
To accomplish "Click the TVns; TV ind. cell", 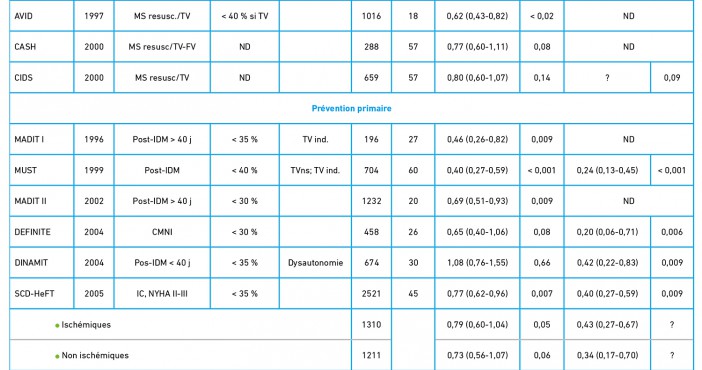I will tap(315, 170).
